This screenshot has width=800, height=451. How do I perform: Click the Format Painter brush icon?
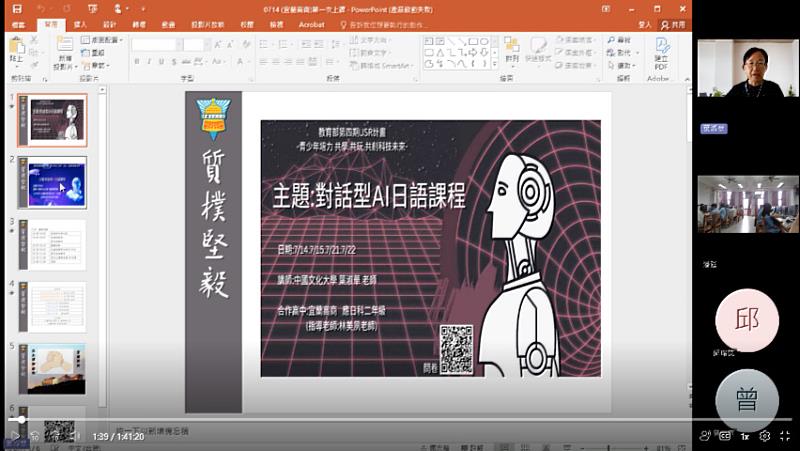click(x=34, y=65)
